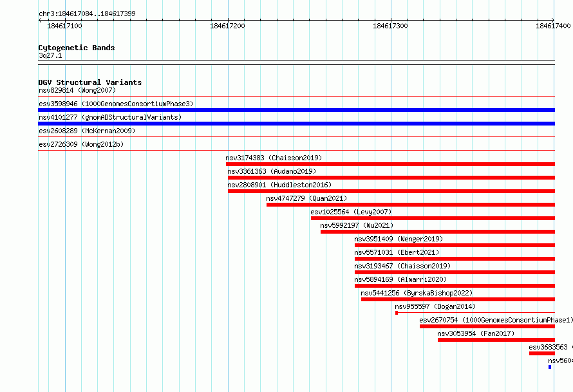This screenshot has height=392, width=573.
Task: Open the nsv3361363 (Audano2019) label
Action: pyautogui.click(x=272, y=171)
